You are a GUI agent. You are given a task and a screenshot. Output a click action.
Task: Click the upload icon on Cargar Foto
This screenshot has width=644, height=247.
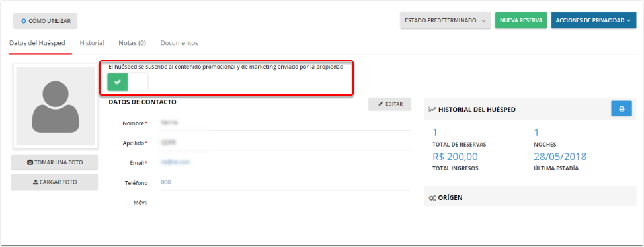pos(35,182)
